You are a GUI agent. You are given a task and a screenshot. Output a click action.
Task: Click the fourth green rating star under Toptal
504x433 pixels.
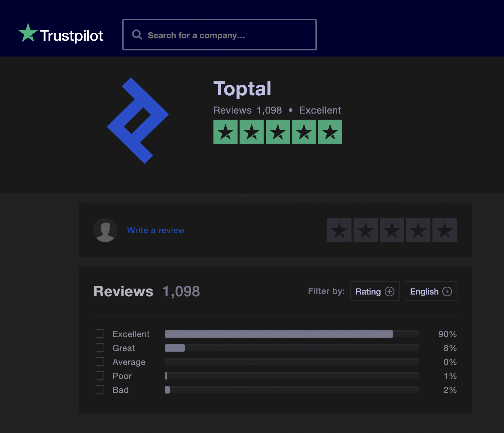(x=304, y=132)
